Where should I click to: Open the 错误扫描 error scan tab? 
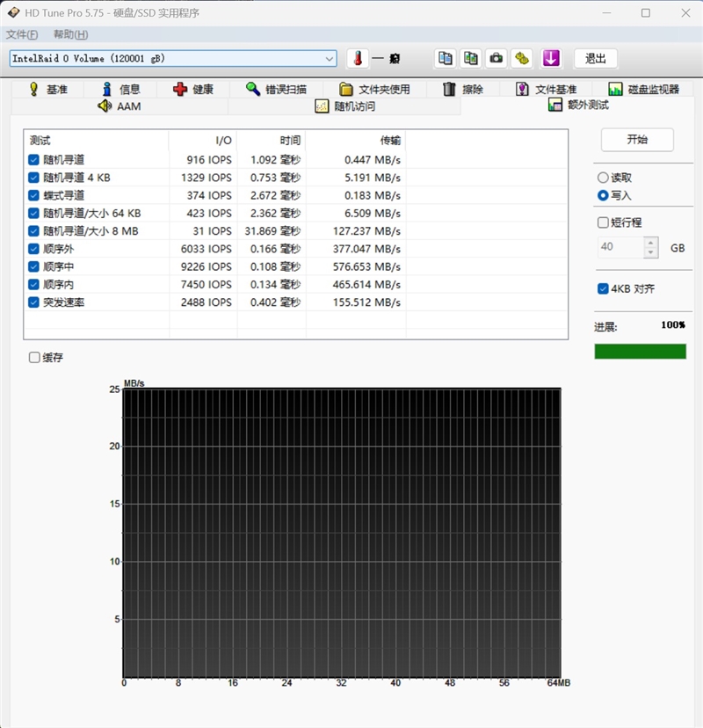[x=276, y=89]
